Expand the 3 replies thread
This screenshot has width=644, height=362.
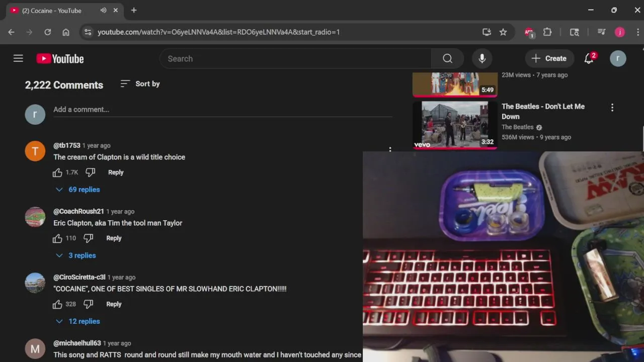coord(76,255)
